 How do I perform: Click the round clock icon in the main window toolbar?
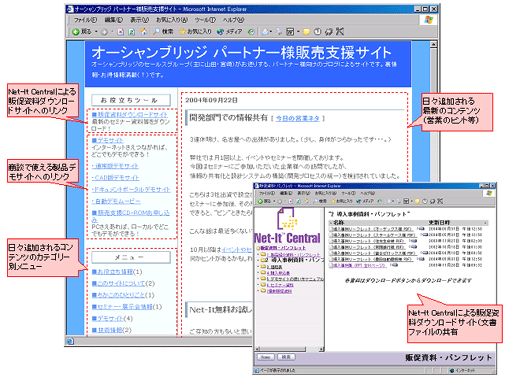point(317,32)
